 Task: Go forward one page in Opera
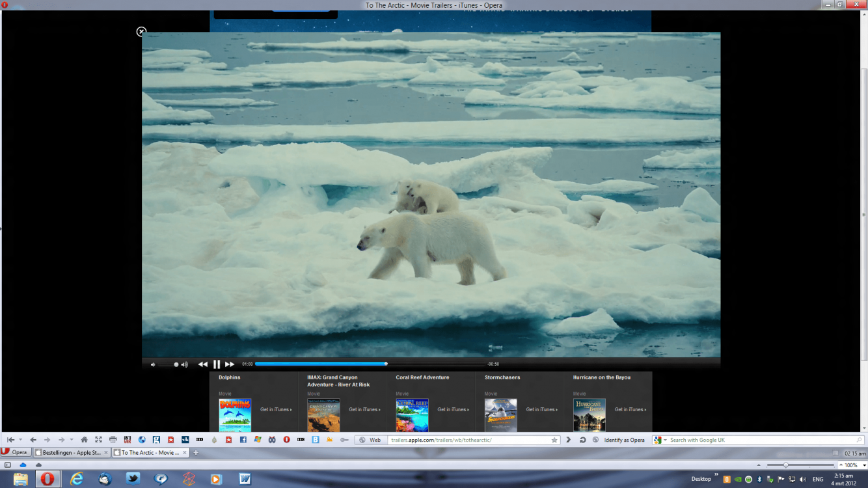coord(47,440)
